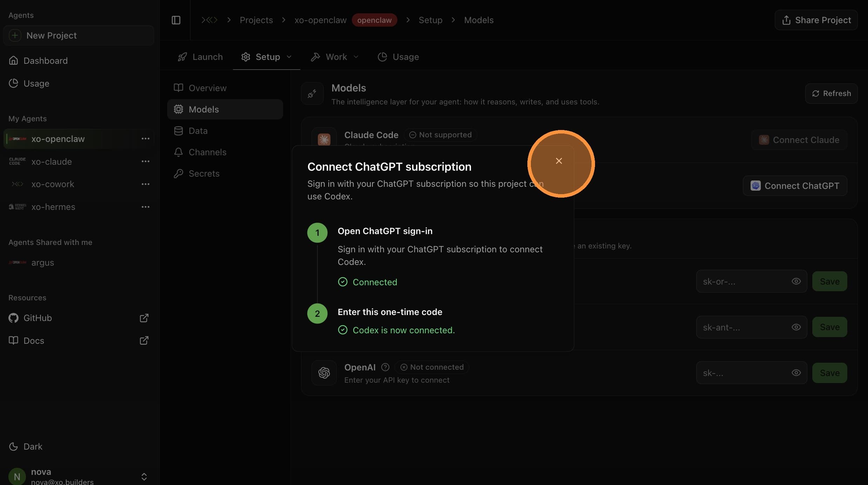
Task: Save the sk-ant- API key
Action: click(x=829, y=327)
